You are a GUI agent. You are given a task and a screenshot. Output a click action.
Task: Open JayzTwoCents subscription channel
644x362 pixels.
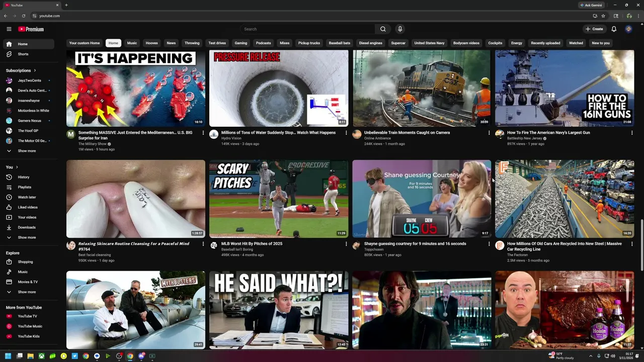pos(28,80)
